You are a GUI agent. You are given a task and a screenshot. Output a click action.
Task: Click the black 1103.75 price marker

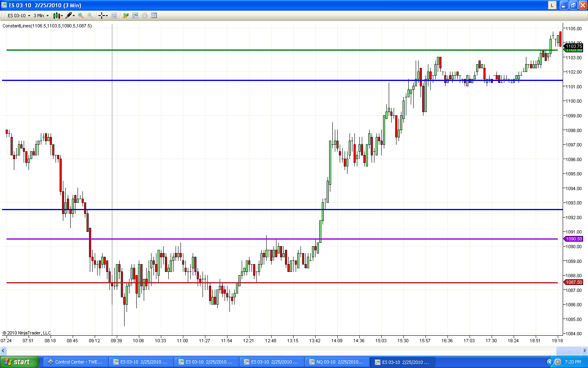pyautogui.click(x=574, y=46)
